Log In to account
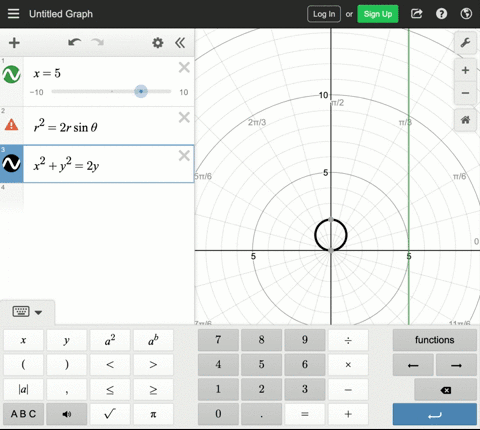 [x=324, y=14]
